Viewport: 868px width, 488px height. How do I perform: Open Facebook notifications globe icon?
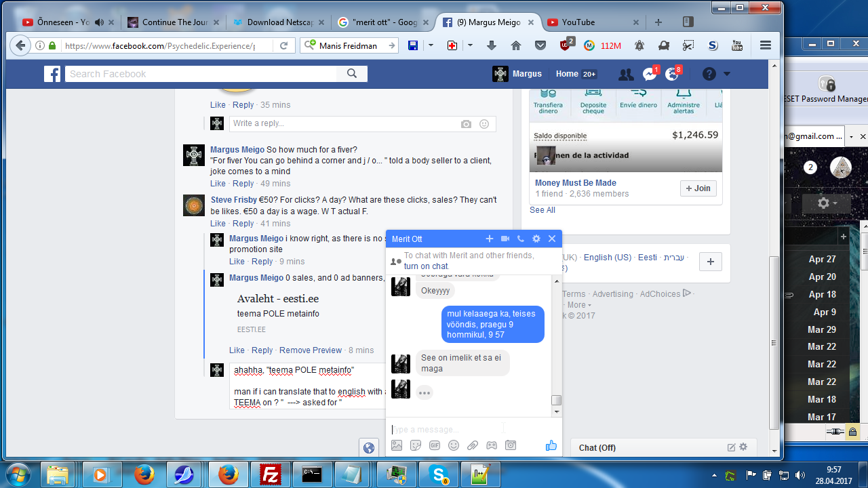pos(672,74)
